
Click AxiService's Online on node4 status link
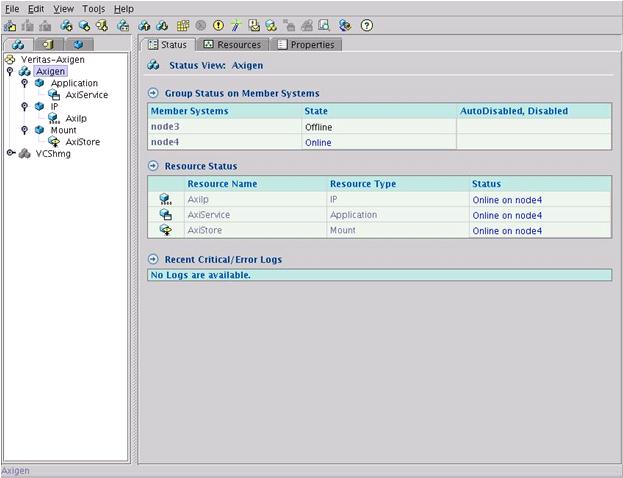[x=507, y=215]
